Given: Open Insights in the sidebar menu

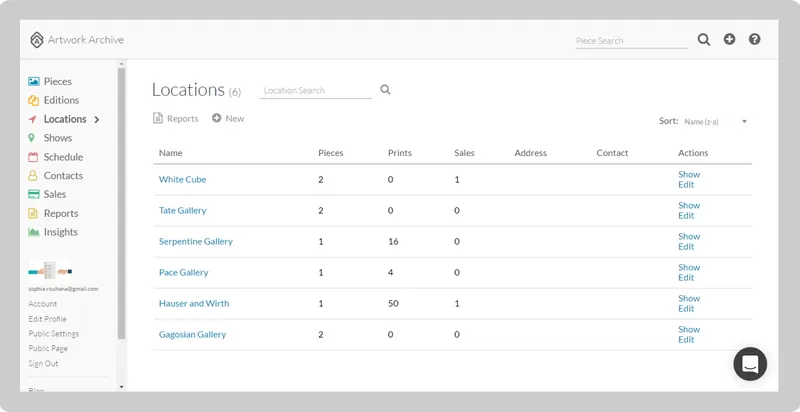Looking at the screenshot, I should pyautogui.click(x=61, y=232).
